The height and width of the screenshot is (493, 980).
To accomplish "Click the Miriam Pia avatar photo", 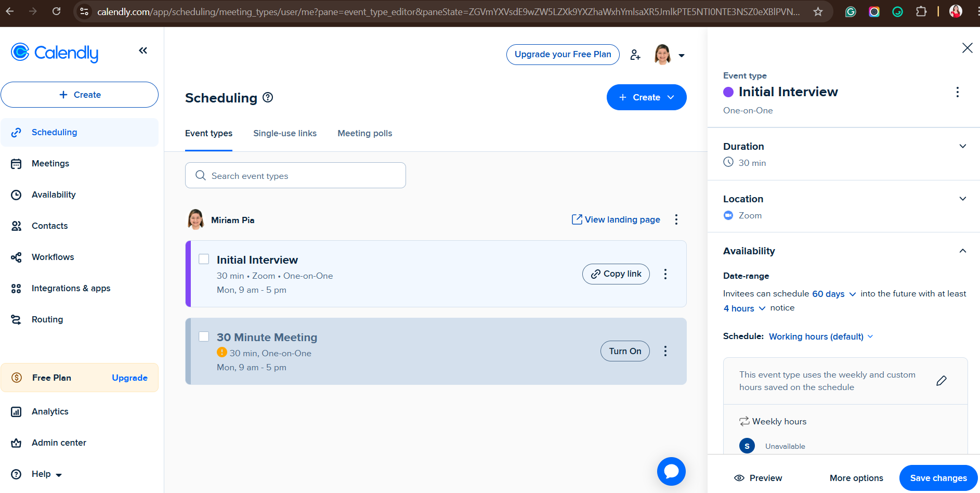I will click(x=195, y=219).
